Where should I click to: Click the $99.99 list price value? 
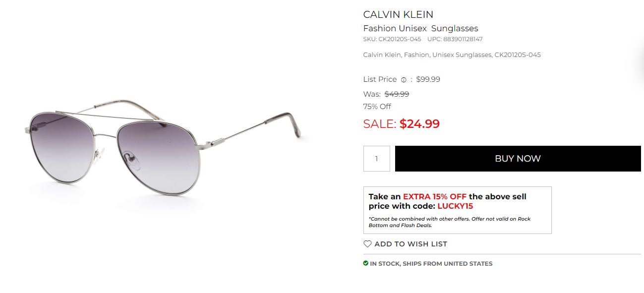[x=428, y=79]
